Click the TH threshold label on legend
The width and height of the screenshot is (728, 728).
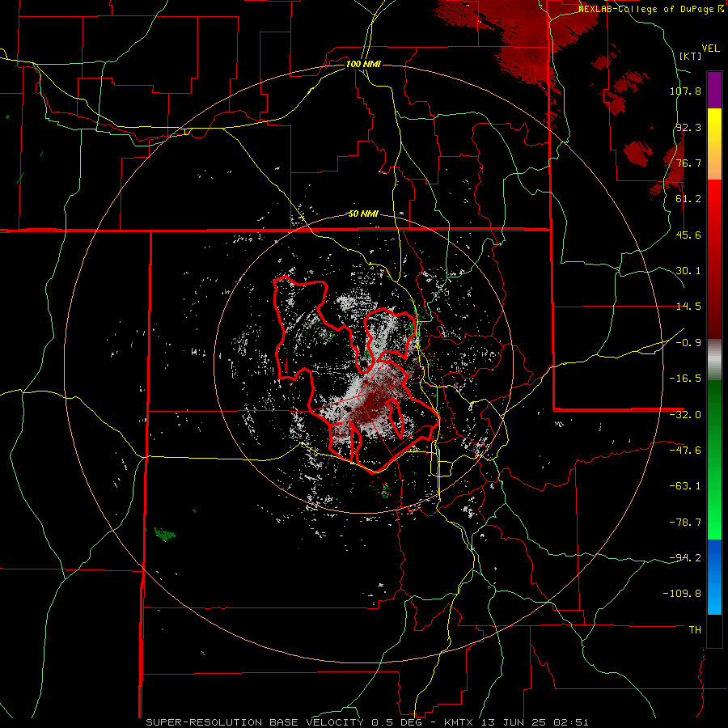point(695,630)
